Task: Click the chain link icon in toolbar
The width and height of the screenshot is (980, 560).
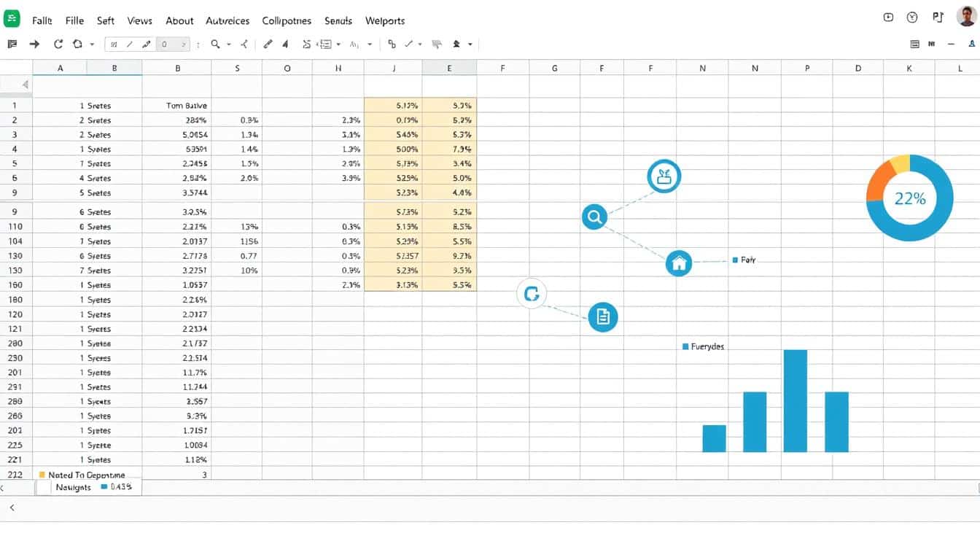Action: click(392, 44)
